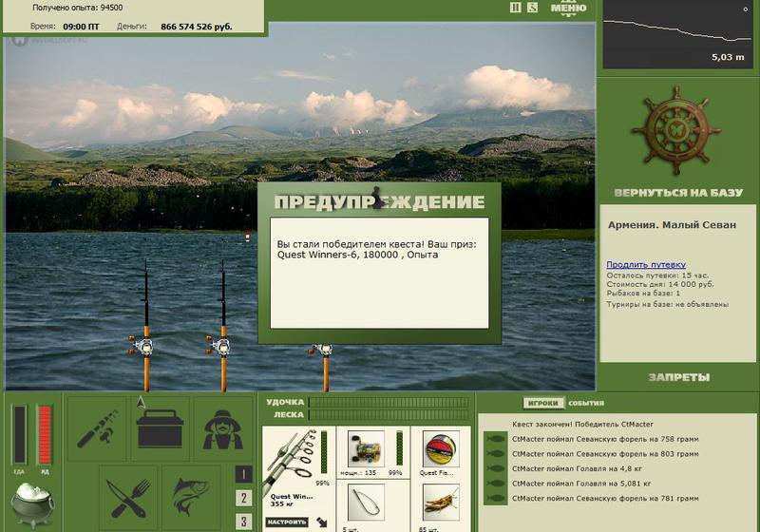Click the diagonal arrow next to НАСТРОИТЬ
Screen dimensions: 760x532
pyautogui.click(x=322, y=522)
